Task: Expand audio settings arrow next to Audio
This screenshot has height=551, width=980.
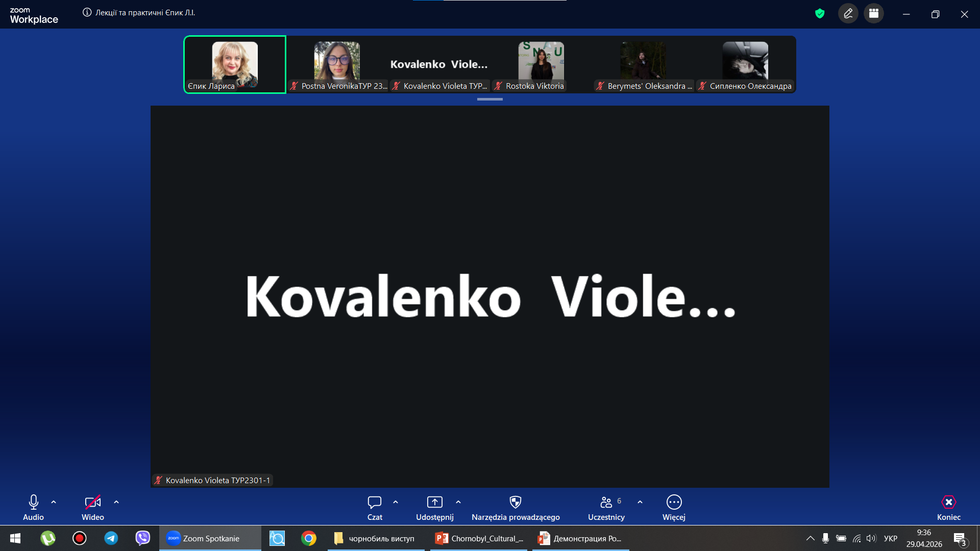Action: click(x=54, y=502)
